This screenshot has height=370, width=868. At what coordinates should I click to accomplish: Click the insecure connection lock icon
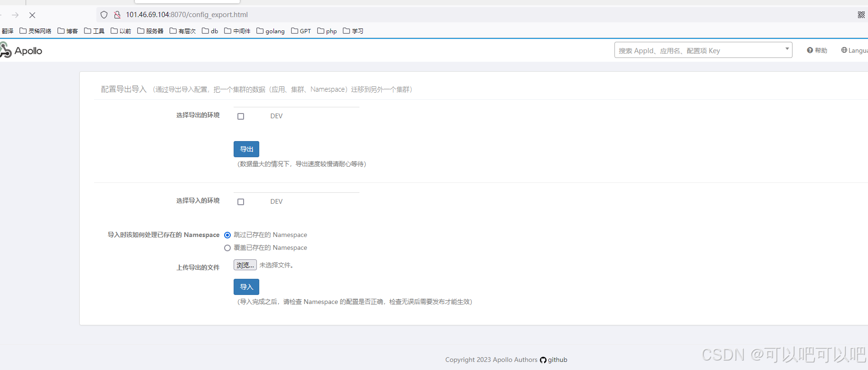coord(117,15)
